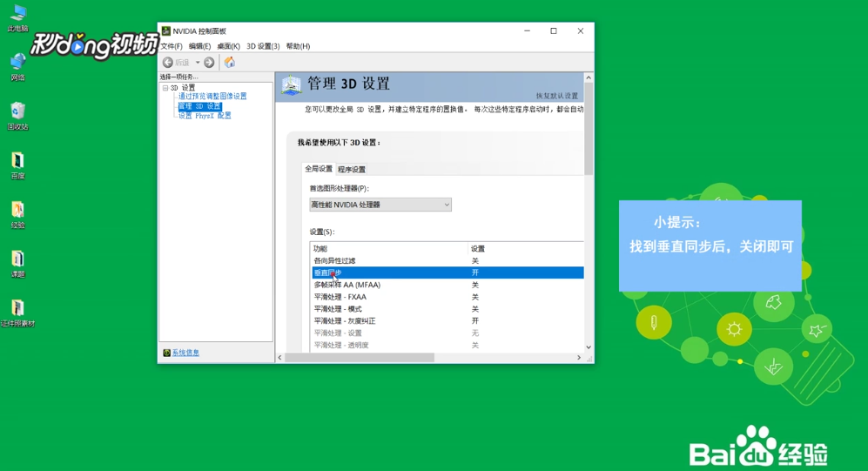Image resolution: width=868 pixels, height=471 pixels.
Task: Collapse the 3D 设置 tree node
Action: [x=165, y=87]
